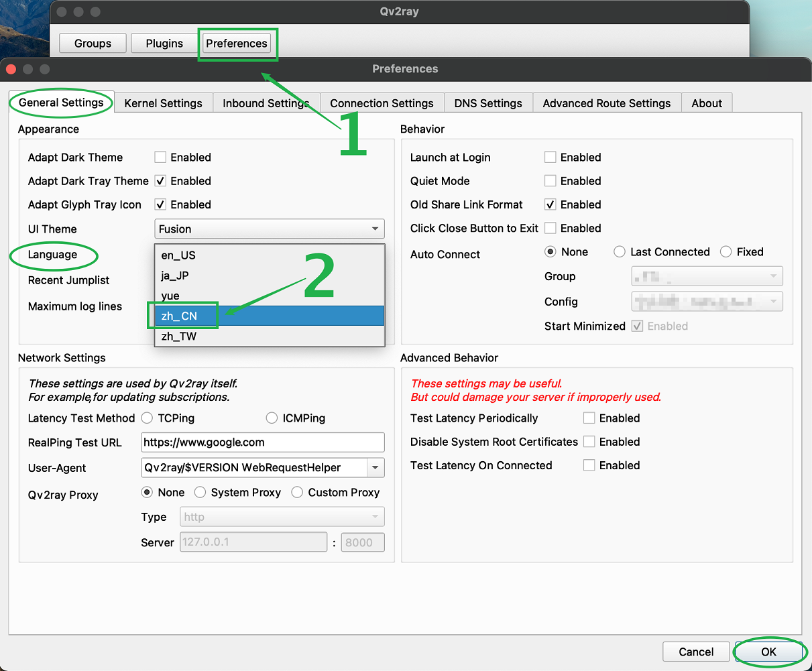
Task: Click the RealPing Test URL field
Action: click(x=262, y=442)
